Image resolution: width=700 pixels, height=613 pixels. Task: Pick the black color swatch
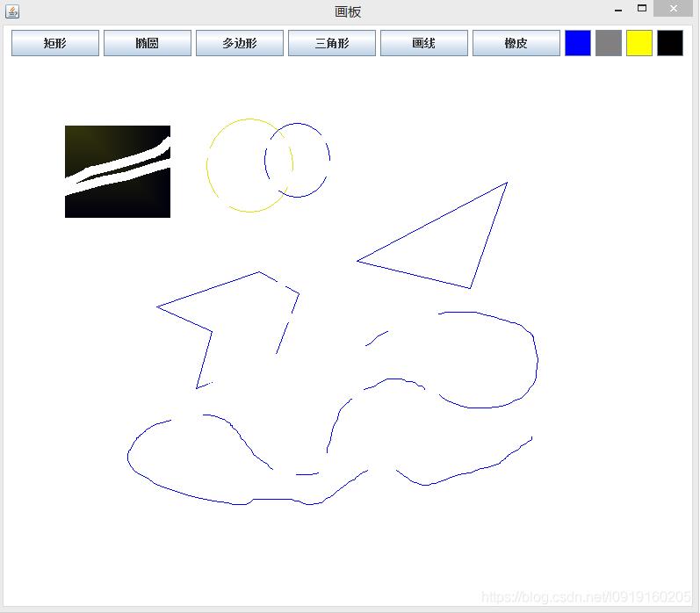pyautogui.click(x=670, y=43)
